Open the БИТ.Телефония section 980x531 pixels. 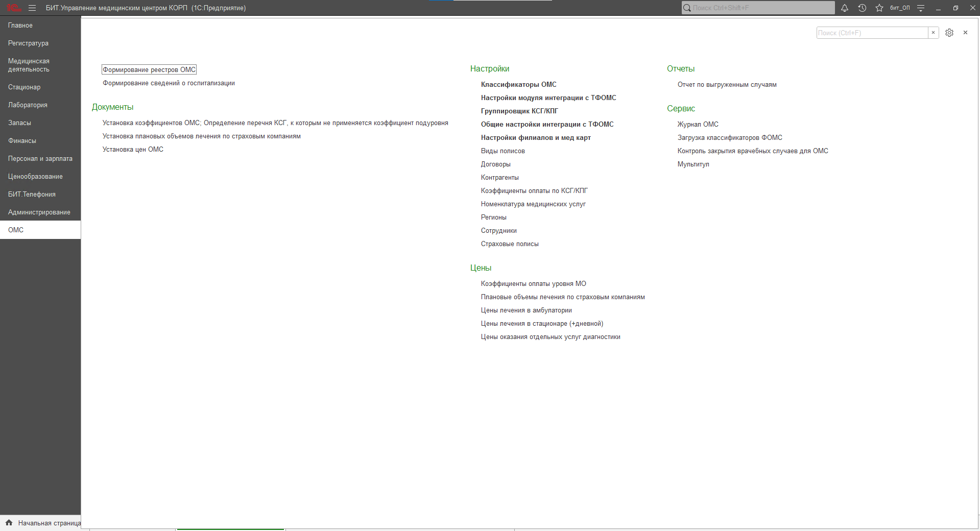(40, 194)
